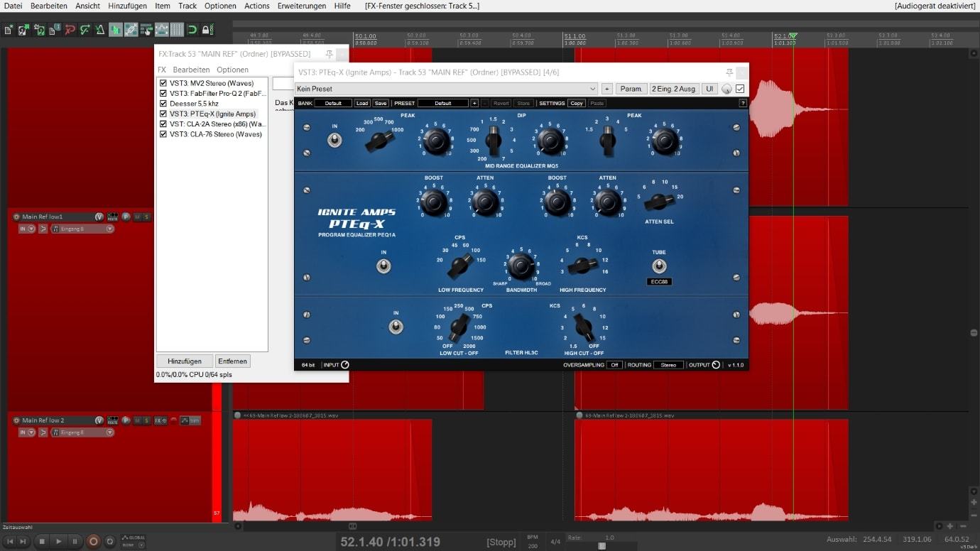Image resolution: width=980 pixels, height=551 pixels.
Task: Open the Kein Preset dropdown
Action: tap(446, 89)
